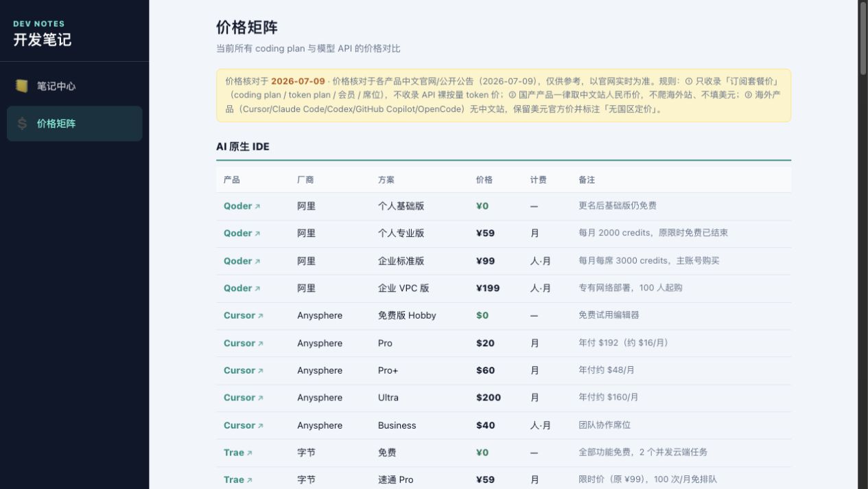Click the note 团队协作席位
Screen dimensions: 868x489
coord(605,425)
